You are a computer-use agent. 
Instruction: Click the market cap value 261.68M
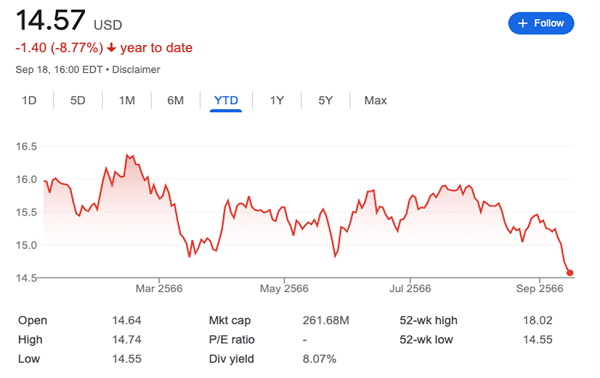[326, 321]
